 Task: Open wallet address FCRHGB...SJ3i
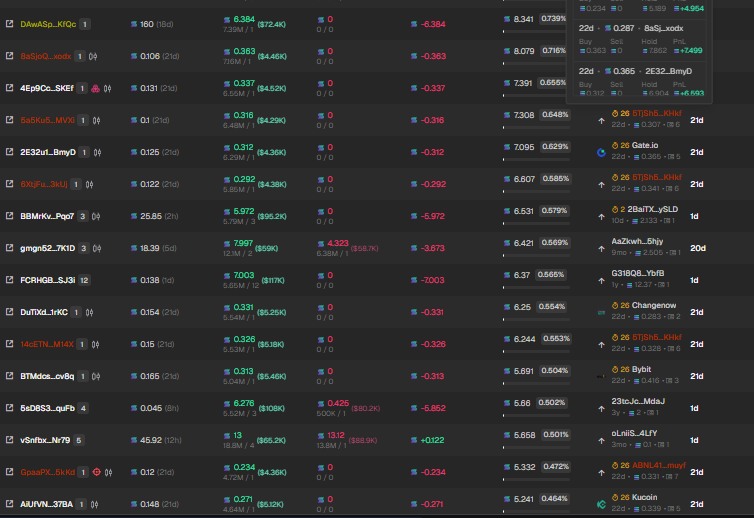coord(48,280)
